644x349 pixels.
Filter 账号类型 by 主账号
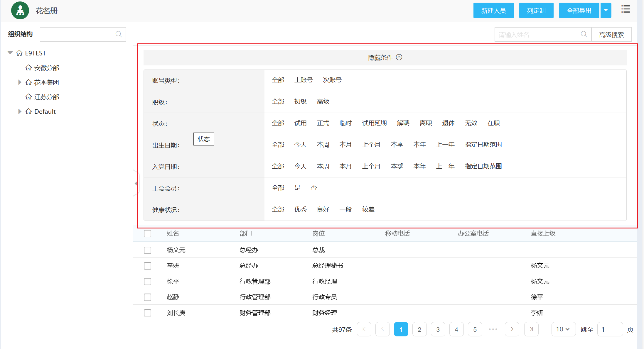(x=304, y=80)
